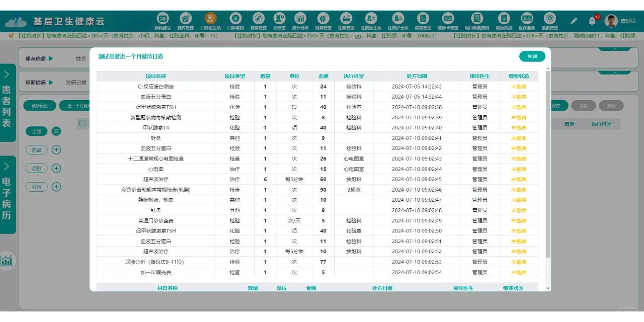Click the plus icon beside 项目
Image resolution: width=644 pixels, height=322 pixels.
(x=56, y=168)
